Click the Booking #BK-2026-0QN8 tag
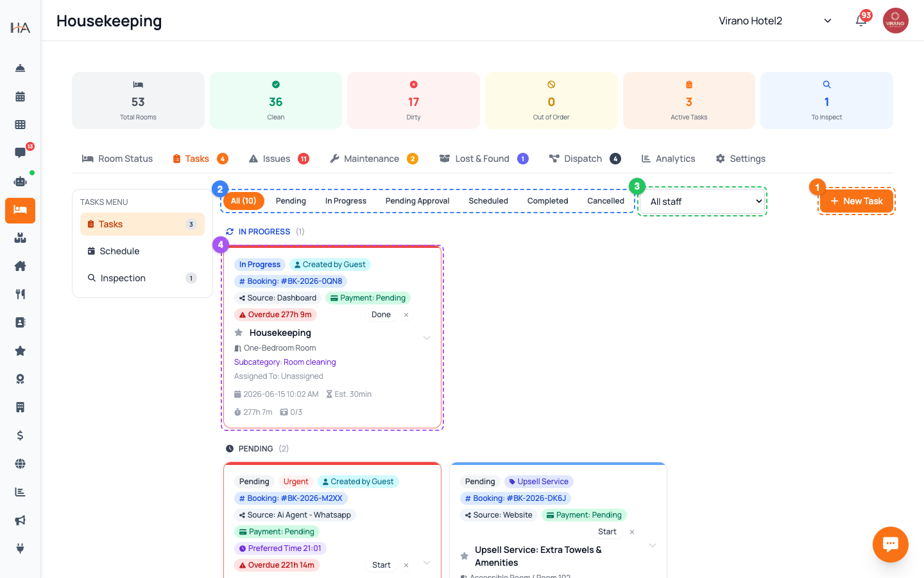Image resolution: width=924 pixels, height=578 pixels. point(291,281)
